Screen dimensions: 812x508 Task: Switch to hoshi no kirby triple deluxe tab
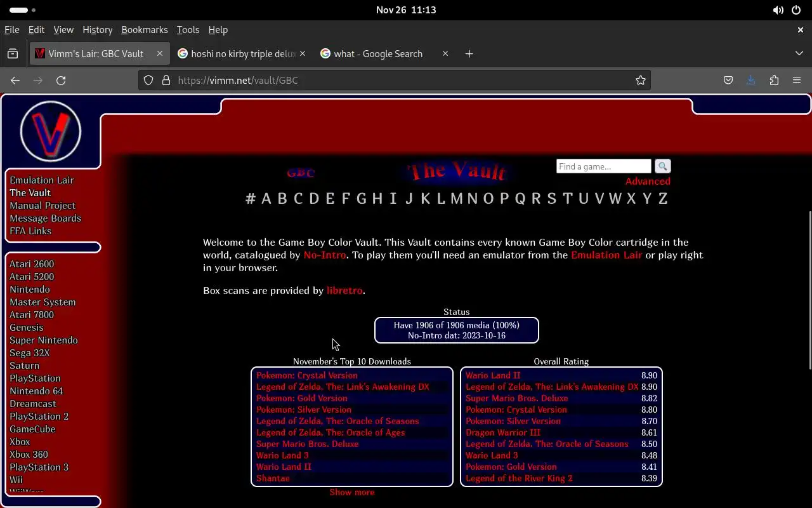click(x=241, y=54)
